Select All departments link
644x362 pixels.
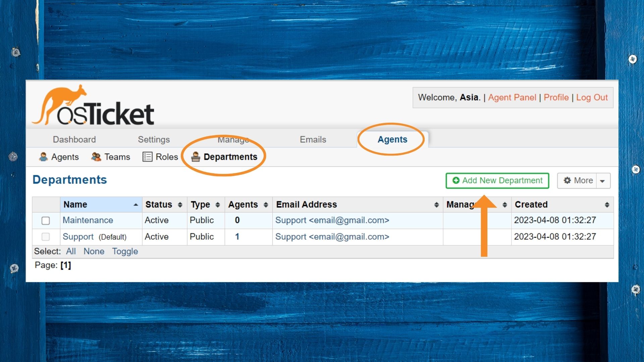pyautogui.click(x=71, y=251)
